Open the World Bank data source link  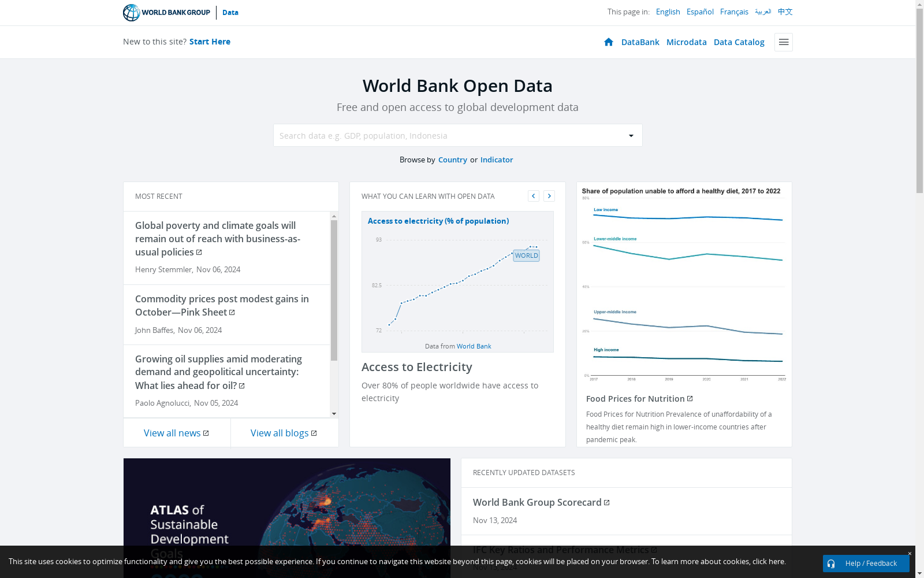pos(474,346)
